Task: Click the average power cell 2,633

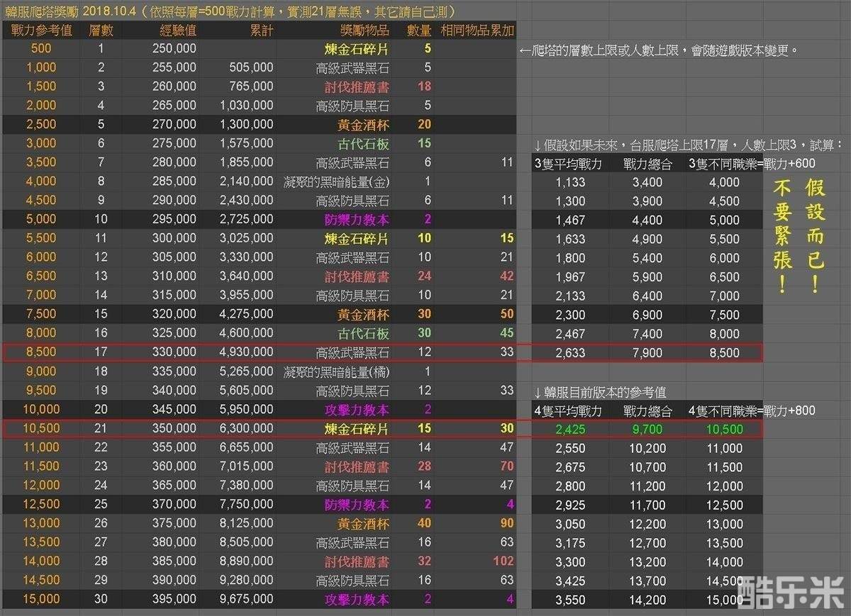Action: pyautogui.click(x=570, y=353)
